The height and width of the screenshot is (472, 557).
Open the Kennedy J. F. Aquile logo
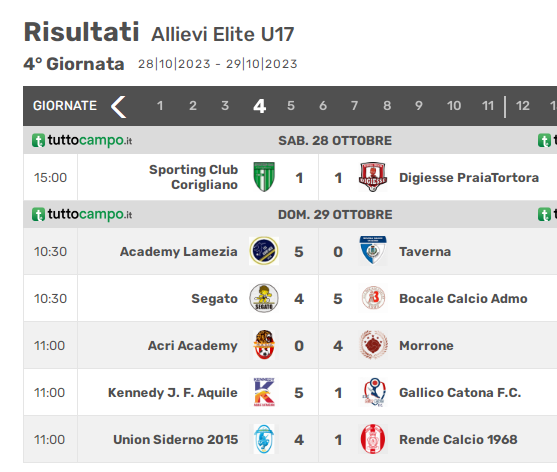264,392
